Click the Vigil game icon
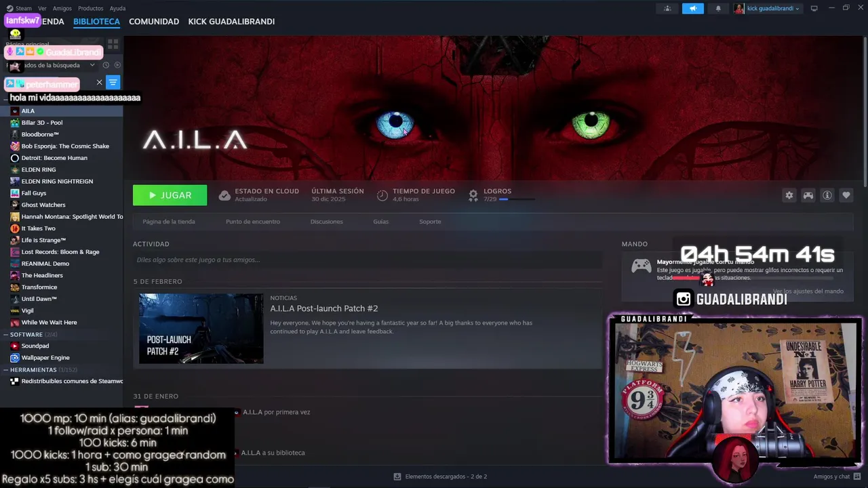The image size is (868, 488). click(x=15, y=310)
